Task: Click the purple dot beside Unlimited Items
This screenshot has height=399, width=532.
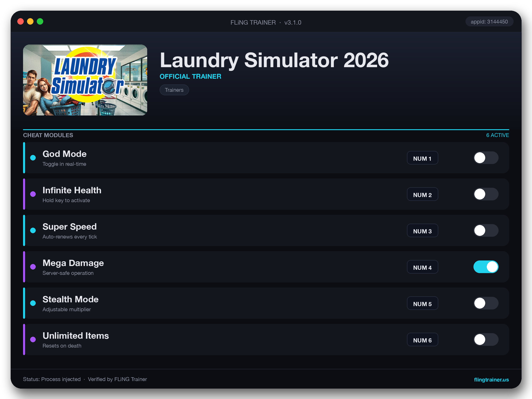Action: click(33, 339)
